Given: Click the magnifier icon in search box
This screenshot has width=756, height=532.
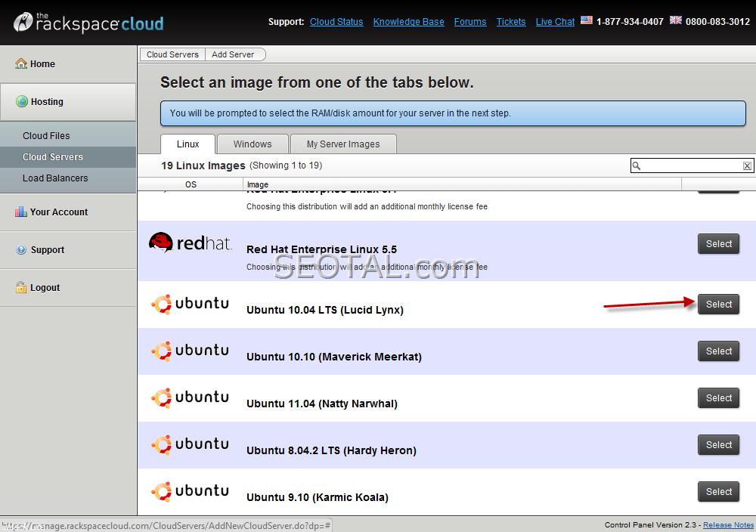Looking at the screenshot, I should coord(637,165).
